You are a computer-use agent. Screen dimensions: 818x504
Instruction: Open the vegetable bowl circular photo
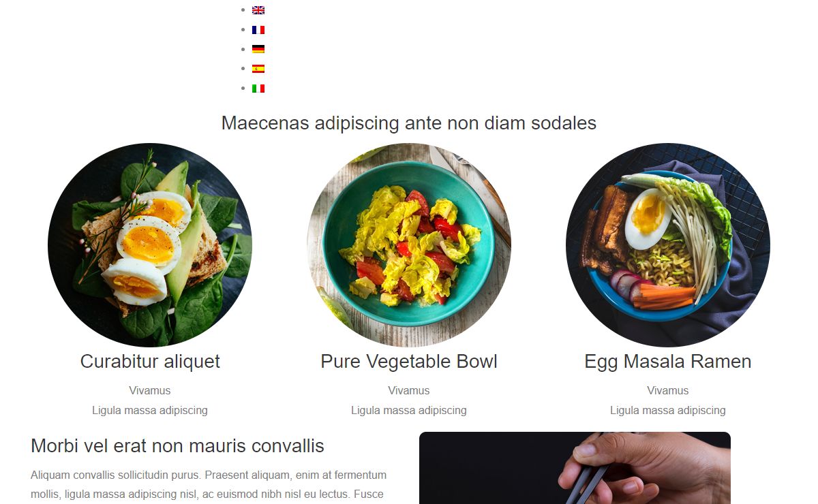pyautogui.click(x=409, y=245)
